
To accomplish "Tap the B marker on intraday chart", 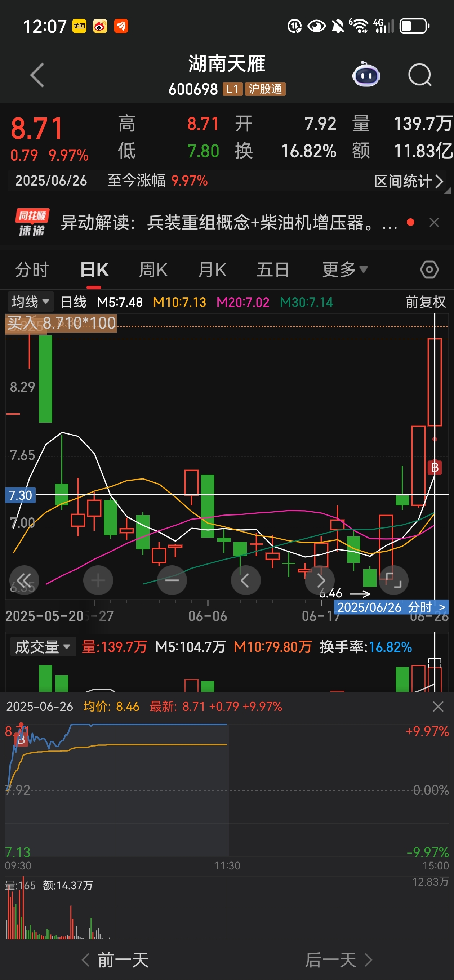I will point(21,740).
